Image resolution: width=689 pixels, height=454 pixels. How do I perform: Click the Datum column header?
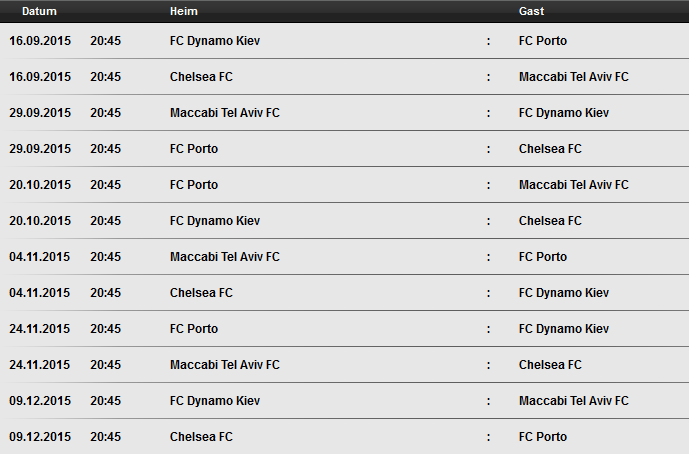click(39, 11)
